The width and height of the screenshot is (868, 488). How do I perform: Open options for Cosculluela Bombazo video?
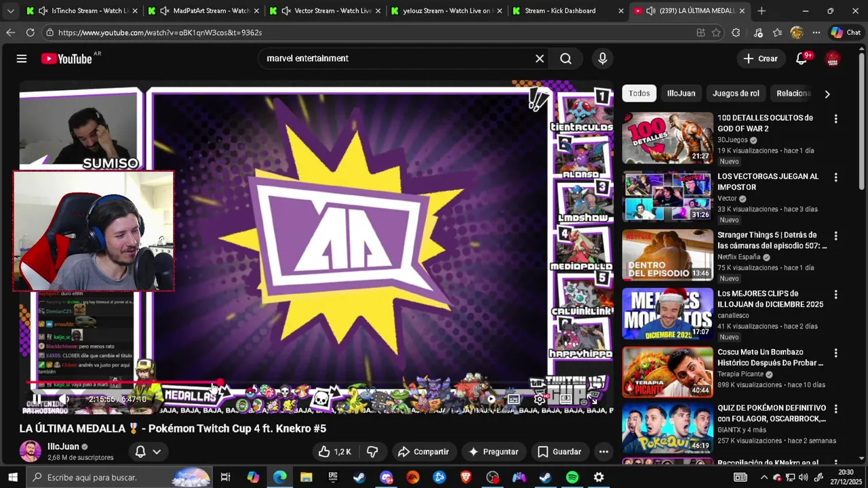(x=835, y=354)
